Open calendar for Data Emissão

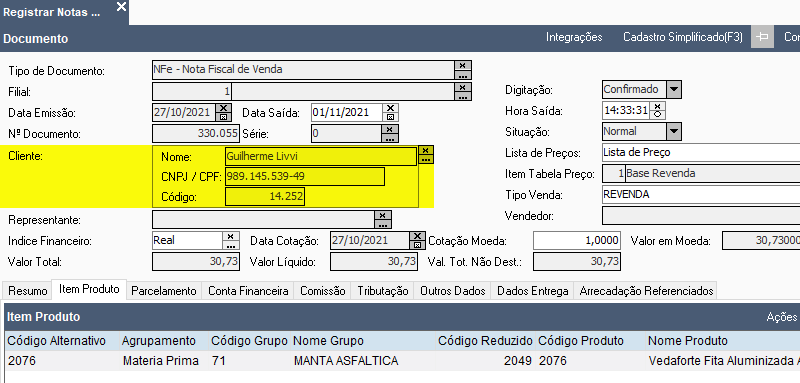tap(223, 117)
